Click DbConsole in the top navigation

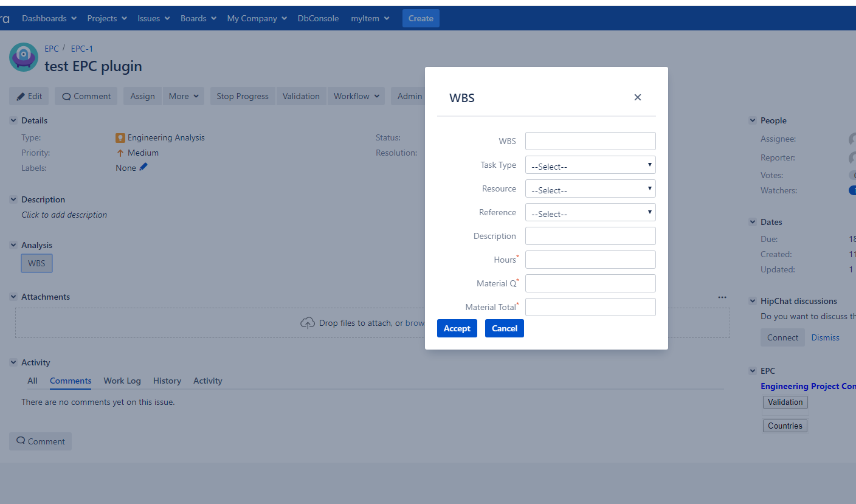(318, 18)
